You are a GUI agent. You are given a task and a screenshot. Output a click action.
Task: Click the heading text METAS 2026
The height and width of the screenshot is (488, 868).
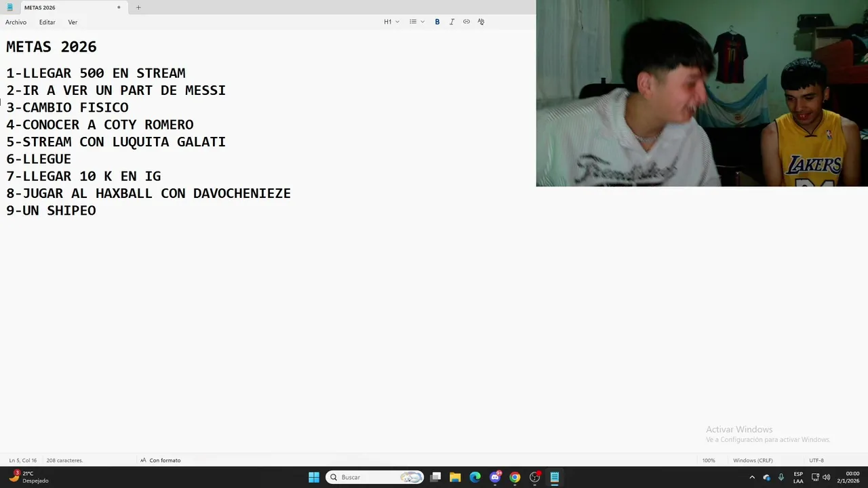point(52,47)
